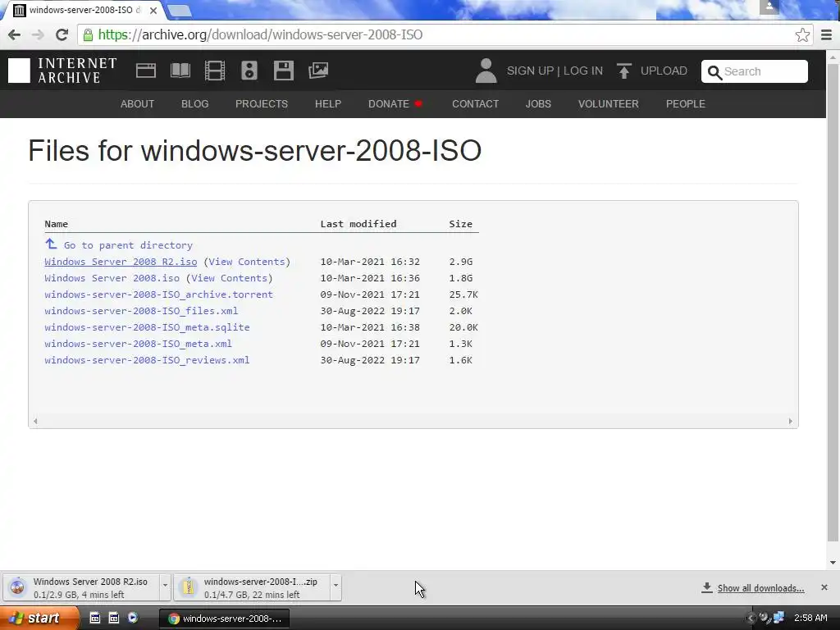Open the ABOUT menu item

(137, 104)
